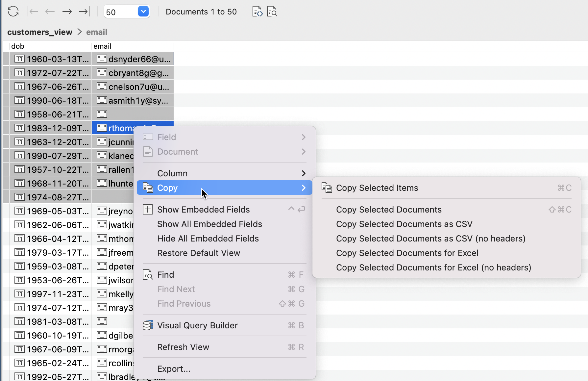Expand the Column submenu
This screenshot has width=588, height=381.
click(172, 173)
